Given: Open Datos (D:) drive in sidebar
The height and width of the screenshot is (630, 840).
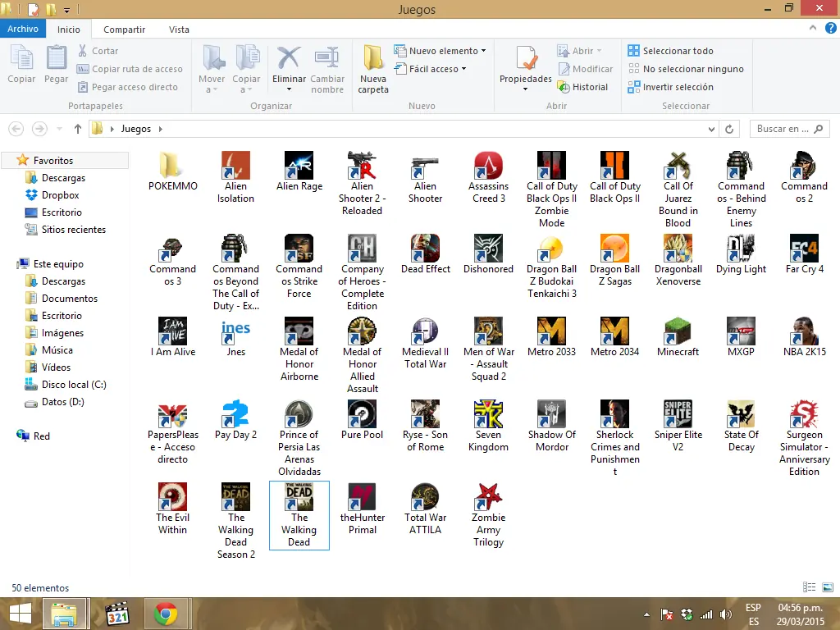Looking at the screenshot, I should [55, 402].
